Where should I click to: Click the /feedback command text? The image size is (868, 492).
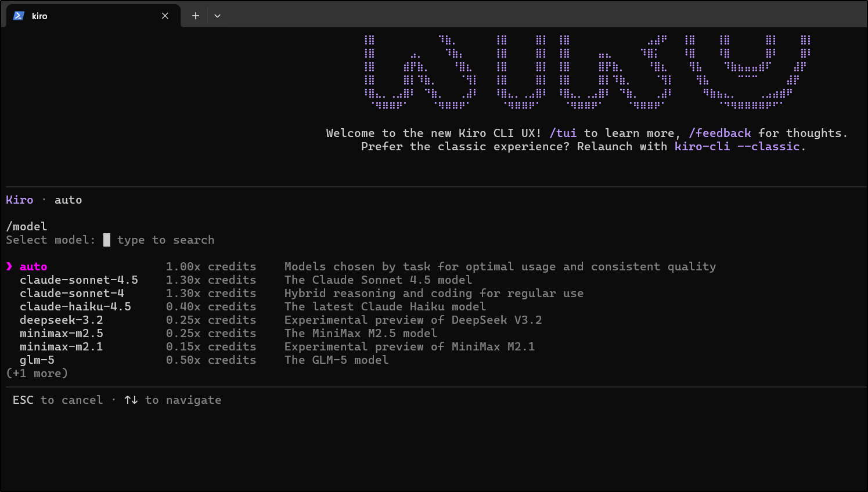click(x=720, y=133)
